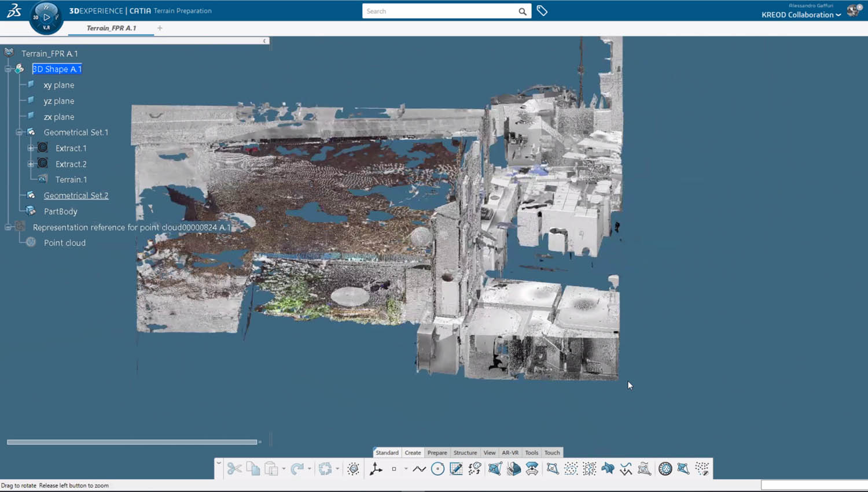Select the axis system tool
The image size is (868, 492).
pyautogui.click(x=376, y=469)
